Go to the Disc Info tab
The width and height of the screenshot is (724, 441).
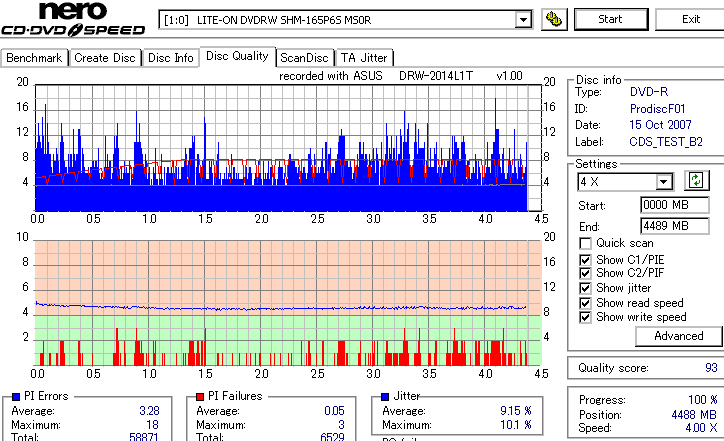(170, 58)
